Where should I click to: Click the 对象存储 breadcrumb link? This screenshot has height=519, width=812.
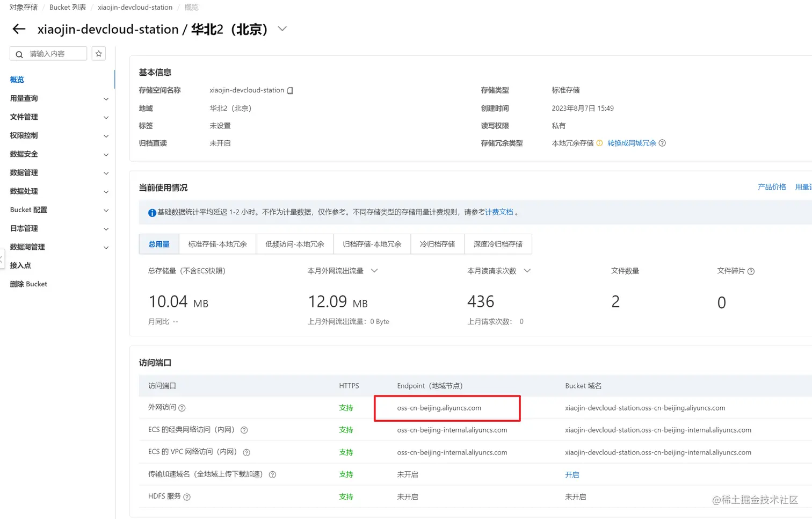click(x=24, y=8)
